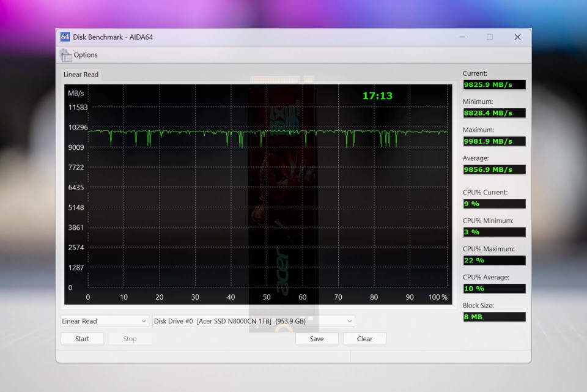Minimize the Disk Benchmark window
Image resolution: width=587 pixels, height=392 pixels.
coord(463,37)
